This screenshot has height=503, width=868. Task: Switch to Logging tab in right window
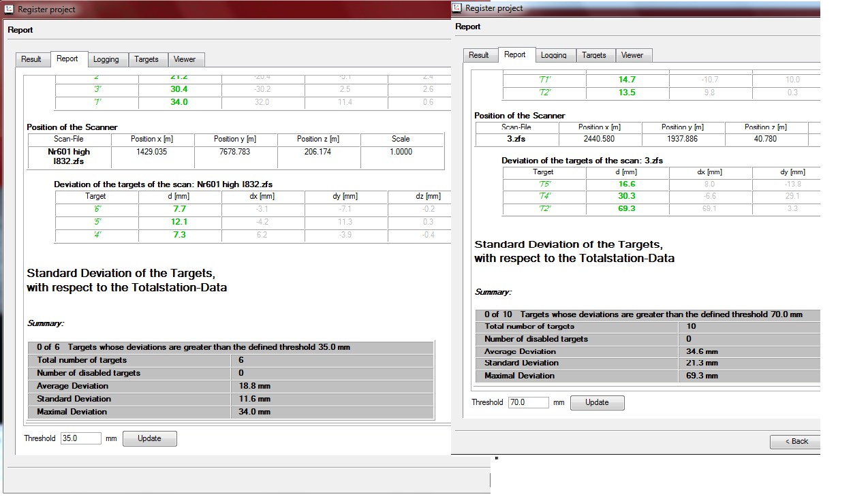click(554, 55)
